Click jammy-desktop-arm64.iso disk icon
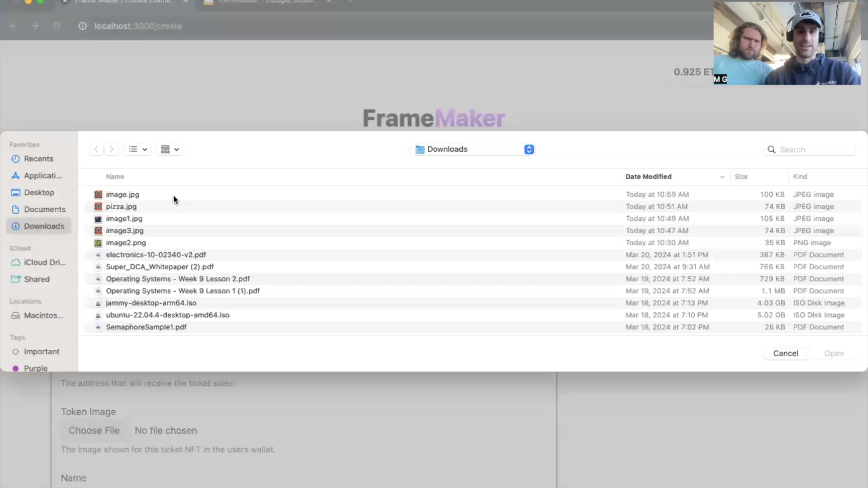 pyautogui.click(x=98, y=303)
